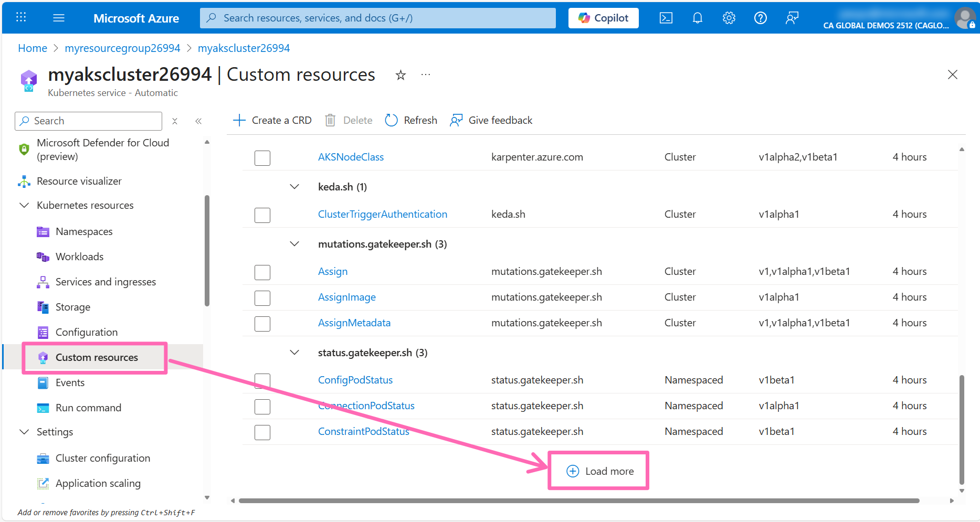Click the Namespaces sidebar icon
Viewport: 980px width, 522px height.
(43, 231)
